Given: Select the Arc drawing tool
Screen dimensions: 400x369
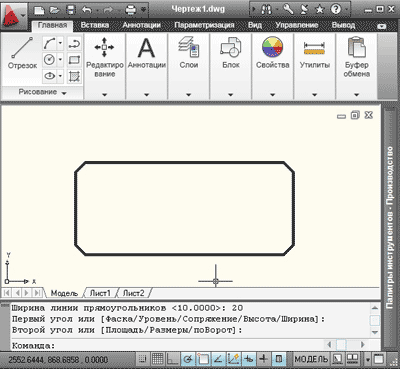Looking at the screenshot, I should [x=49, y=43].
